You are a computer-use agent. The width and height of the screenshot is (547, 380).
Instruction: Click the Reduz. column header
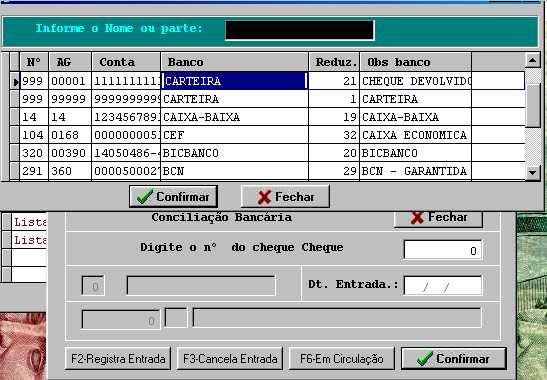point(334,62)
